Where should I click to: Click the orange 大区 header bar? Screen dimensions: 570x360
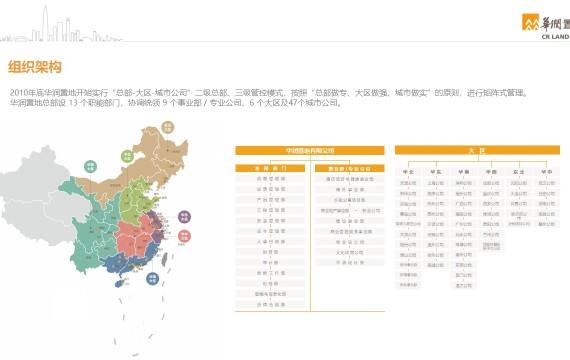point(477,150)
